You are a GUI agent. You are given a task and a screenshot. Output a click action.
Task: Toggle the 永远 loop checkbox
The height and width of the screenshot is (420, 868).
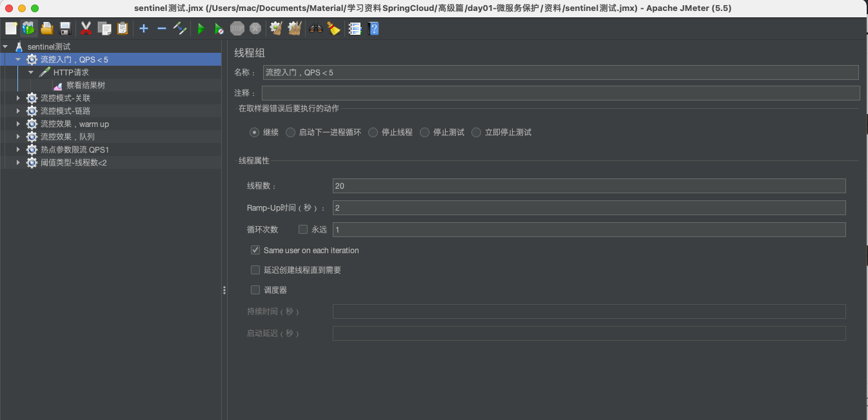click(303, 229)
